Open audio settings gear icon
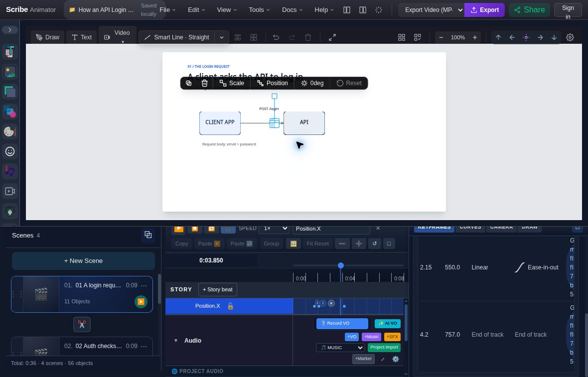Image resolution: width=588 pixels, height=377 pixels. pyautogui.click(x=396, y=359)
